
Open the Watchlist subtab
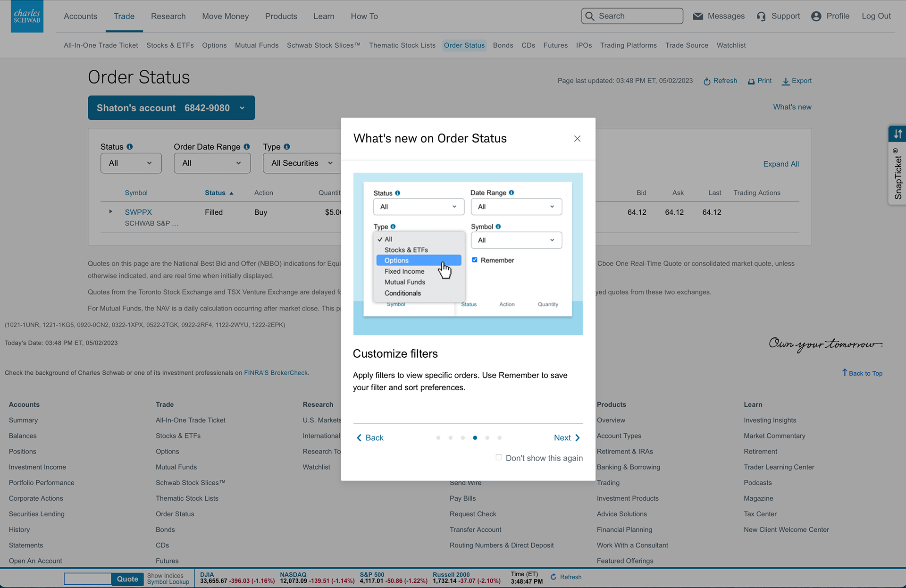tap(731, 46)
